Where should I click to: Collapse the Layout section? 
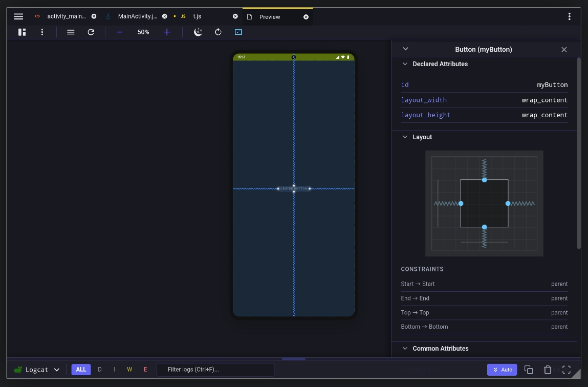[x=405, y=137]
